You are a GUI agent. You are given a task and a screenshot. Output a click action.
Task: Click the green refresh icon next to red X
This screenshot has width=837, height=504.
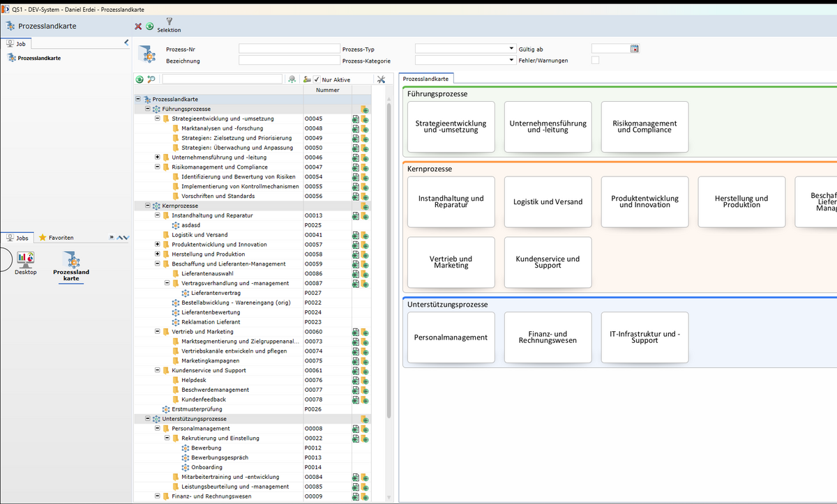tap(149, 26)
